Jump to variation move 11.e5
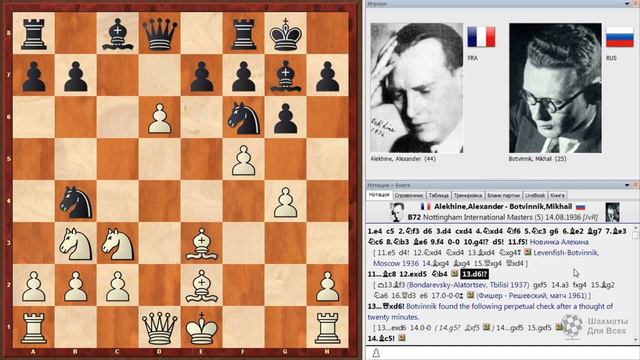This screenshot has height=360, width=640. 386,253
